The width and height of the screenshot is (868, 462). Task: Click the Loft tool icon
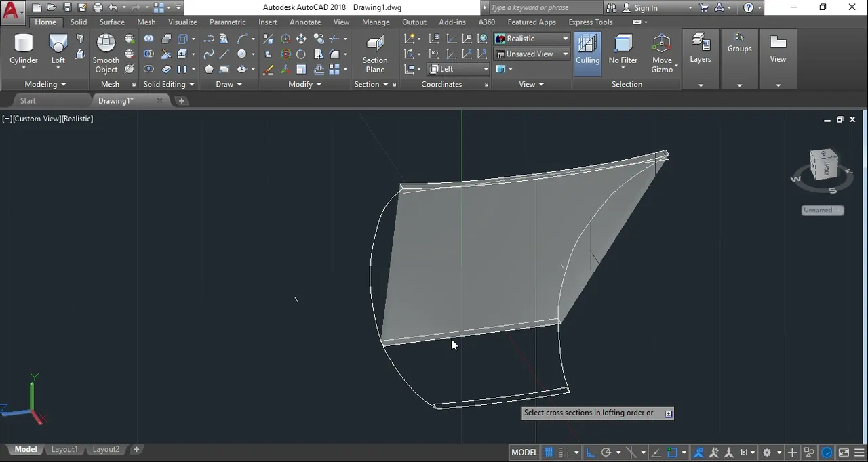pos(58,44)
